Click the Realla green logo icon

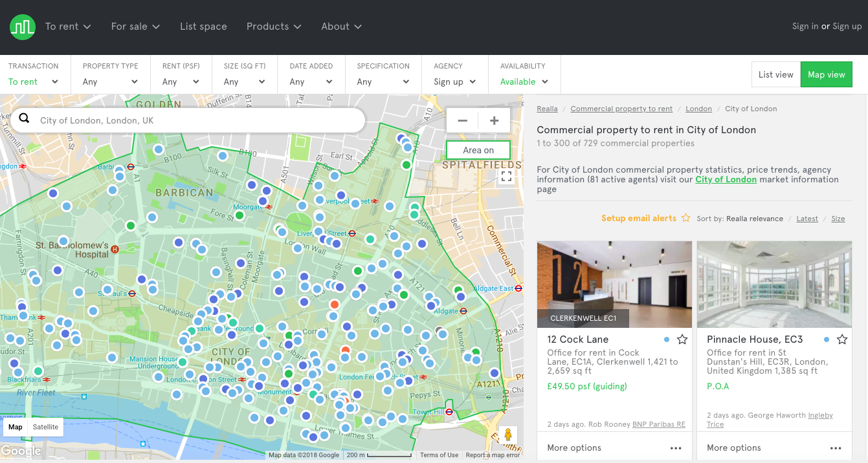pos(23,27)
